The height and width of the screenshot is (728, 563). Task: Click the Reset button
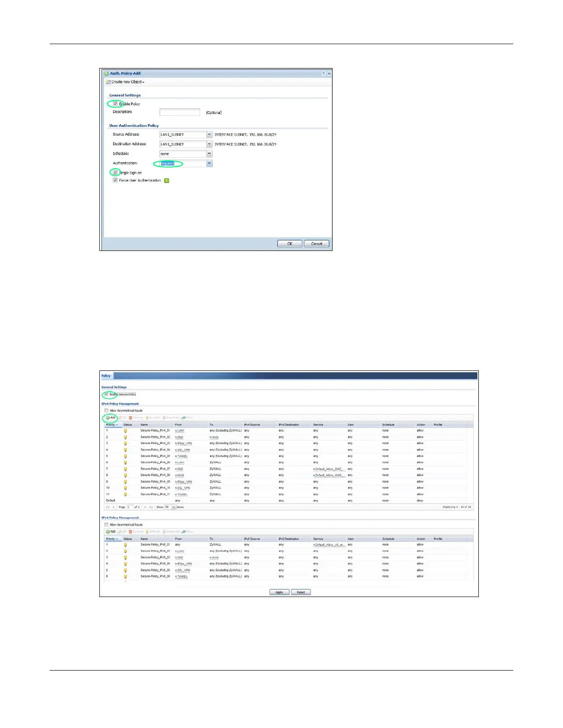[301, 592]
